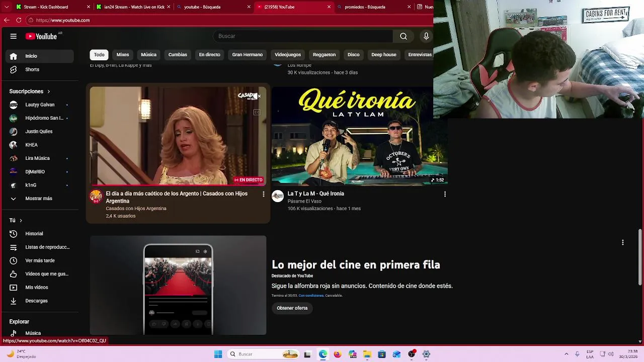Expand the Tú section chevron
The height and width of the screenshot is (362, 644).
click(21, 220)
